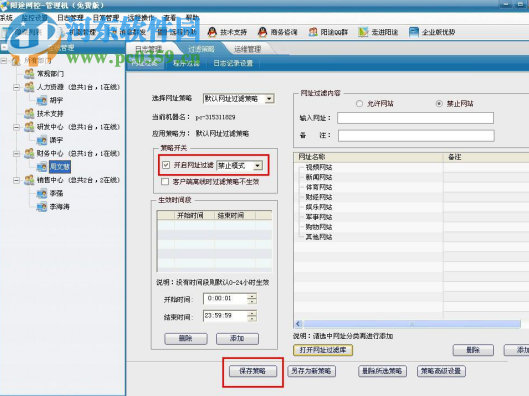
Task: Click the 保存策略 button
Action: tap(253, 371)
